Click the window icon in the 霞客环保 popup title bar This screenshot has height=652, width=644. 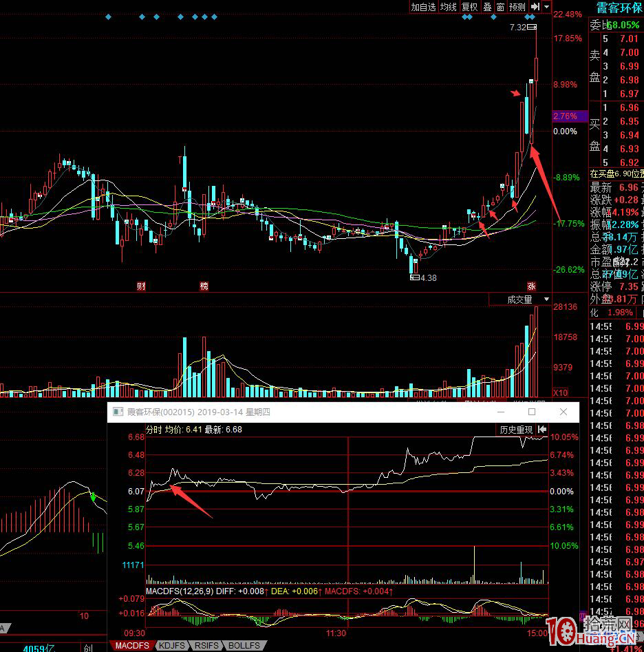(118, 412)
